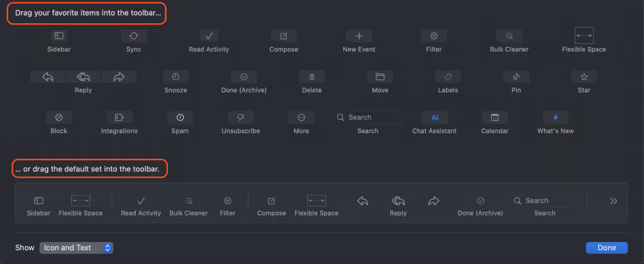The width and height of the screenshot is (644, 264).
Task: Select the Flexible Space item in the favorites palette
Action: 584,36
